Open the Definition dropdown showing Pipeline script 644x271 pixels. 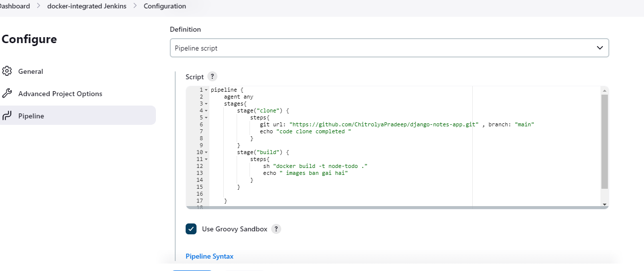pyautogui.click(x=389, y=48)
